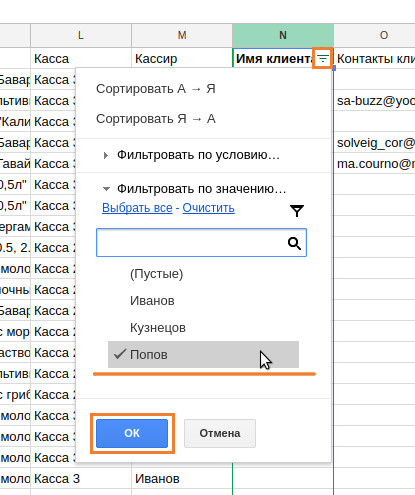This screenshot has width=415, height=495.
Task: Click the magnifier icon in the search box
Action: tap(294, 243)
